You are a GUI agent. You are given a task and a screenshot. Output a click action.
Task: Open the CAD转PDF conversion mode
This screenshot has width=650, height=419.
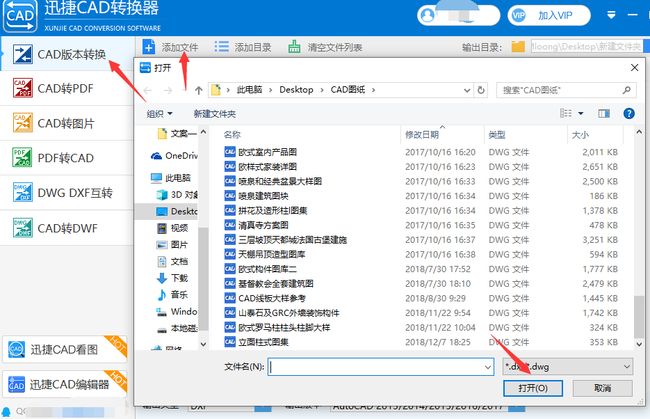click(66, 88)
